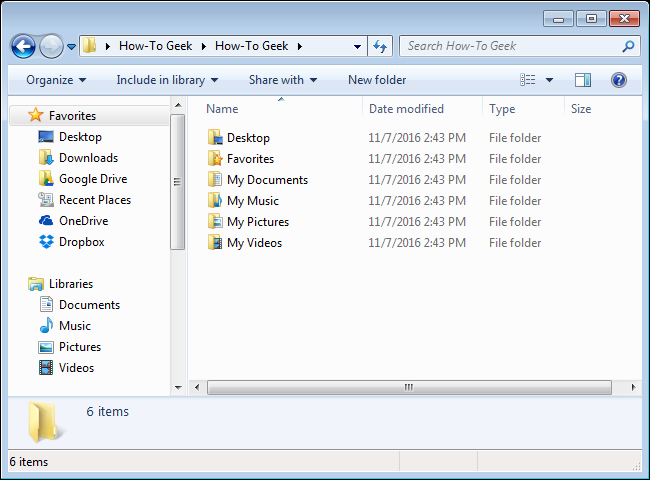Select the My Documents folder icon
The image size is (650, 480).
point(215,179)
